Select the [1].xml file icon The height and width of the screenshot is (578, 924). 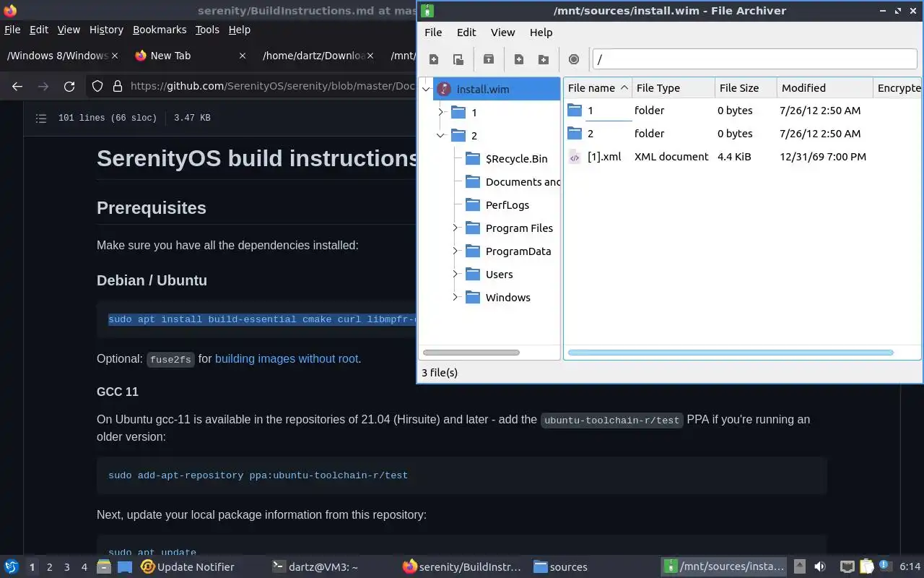coord(575,157)
